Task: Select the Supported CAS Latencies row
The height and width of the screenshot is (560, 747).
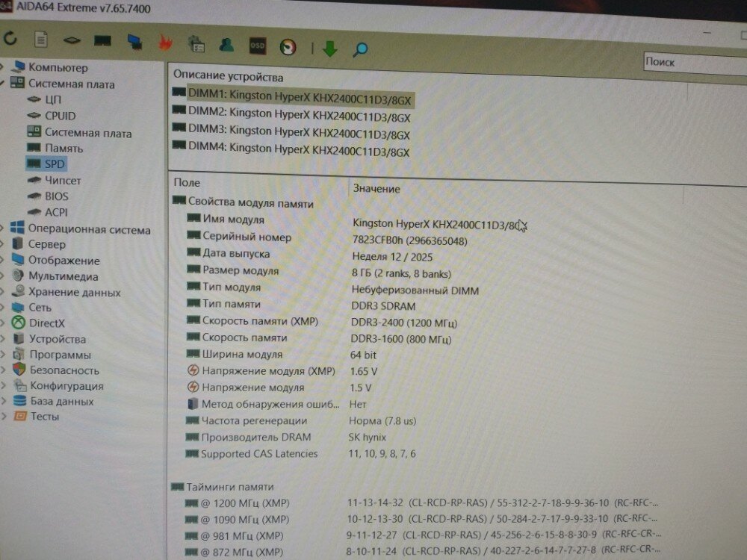Action: point(300,454)
